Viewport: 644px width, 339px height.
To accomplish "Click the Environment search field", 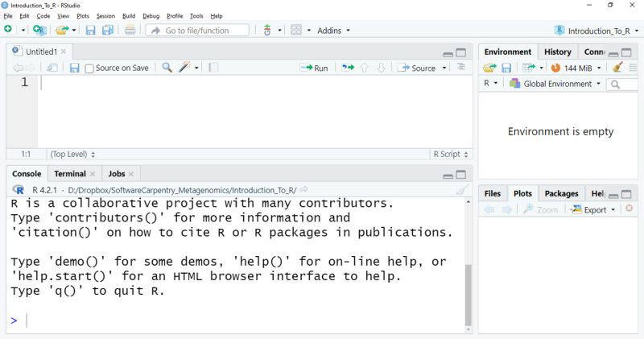I will point(623,85).
